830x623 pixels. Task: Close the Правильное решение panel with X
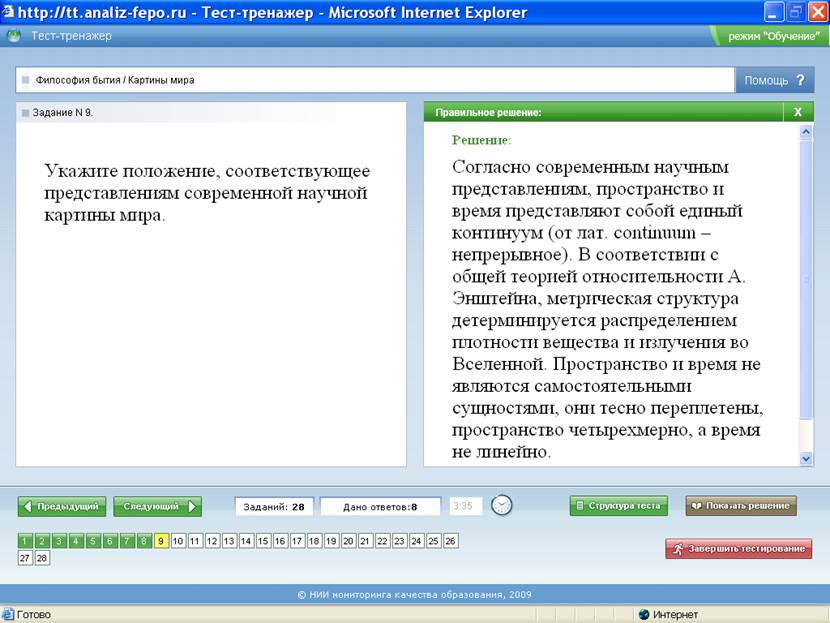click(798, 112)
